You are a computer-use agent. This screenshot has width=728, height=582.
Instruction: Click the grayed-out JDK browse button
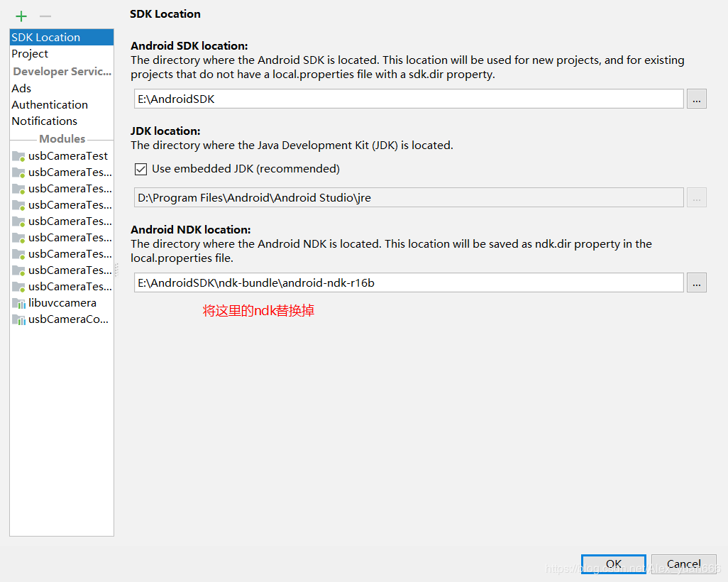(x=696, y=197)
